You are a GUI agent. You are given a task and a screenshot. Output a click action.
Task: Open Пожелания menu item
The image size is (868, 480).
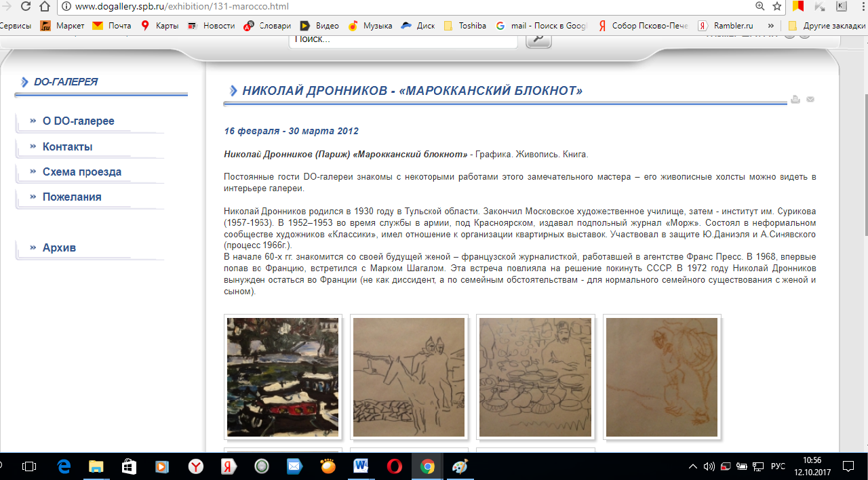click(x=72, y=197)
